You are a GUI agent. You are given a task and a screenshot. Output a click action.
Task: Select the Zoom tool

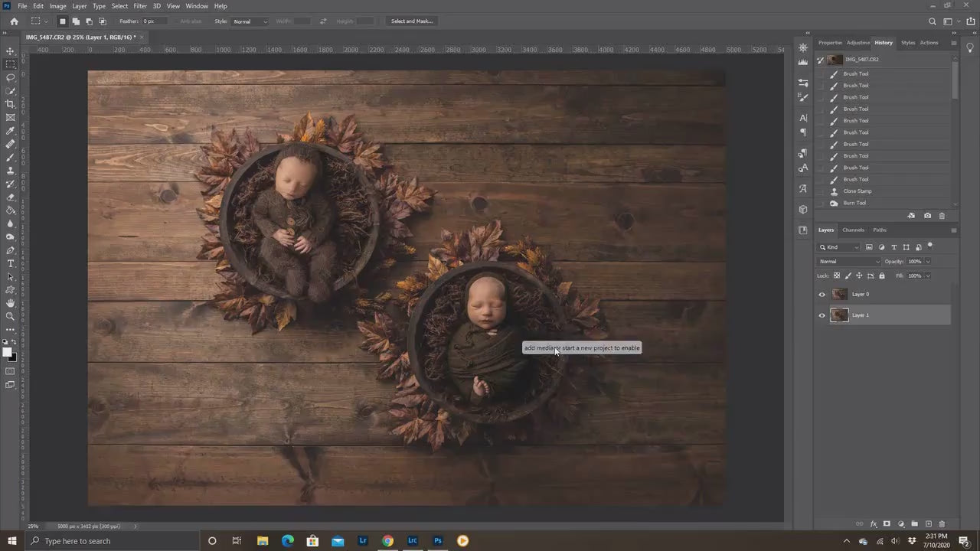[x=10, y=315]
